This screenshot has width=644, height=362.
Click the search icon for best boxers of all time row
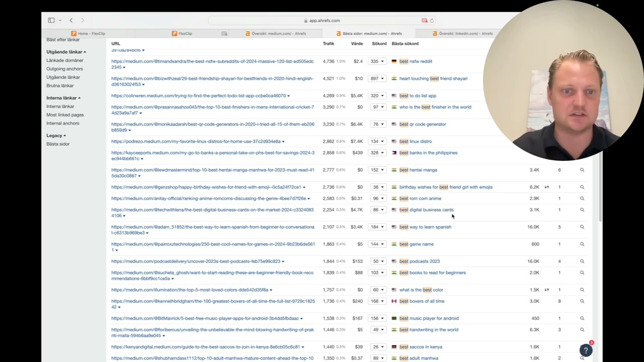click(582, 301)
